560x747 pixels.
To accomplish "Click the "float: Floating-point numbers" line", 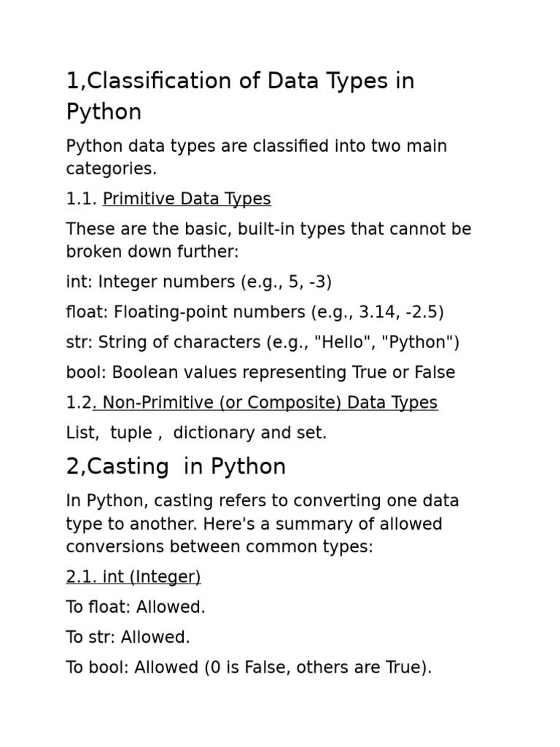I will coord(254,312).
